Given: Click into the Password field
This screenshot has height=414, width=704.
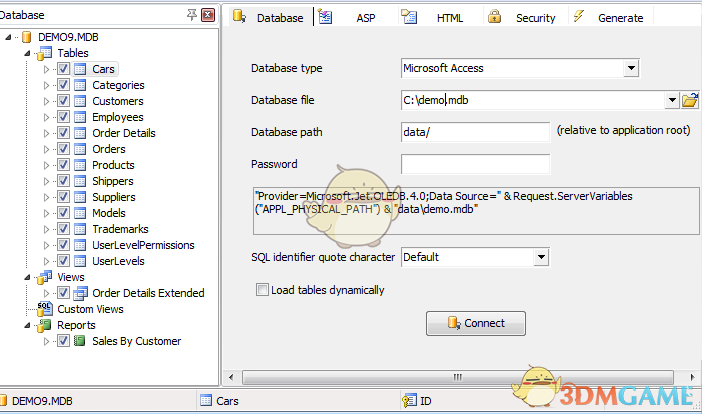Looking at the screenshot, I should (x=475, y=164).
